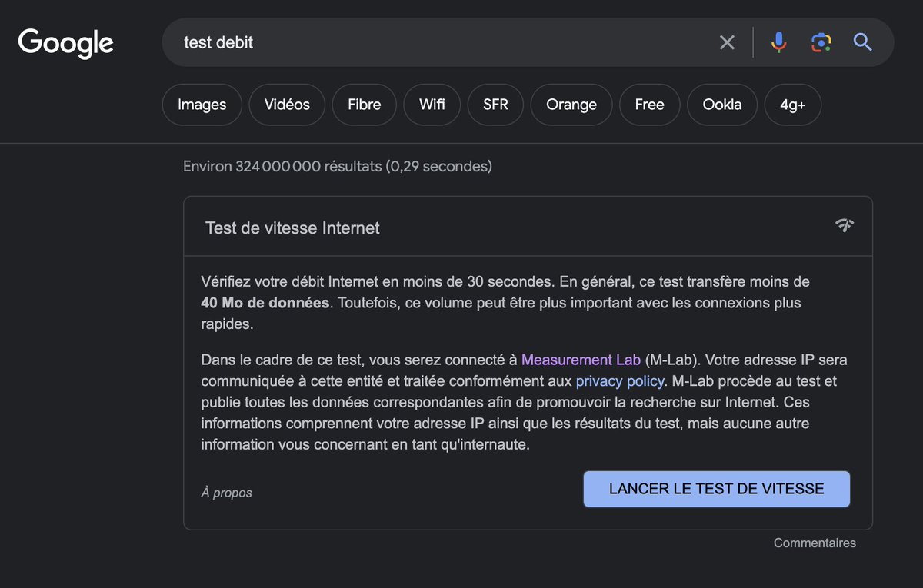Open the Commentaires feedback link
The width and height of the screenshot is (923, 588).
tap(815, 543)
